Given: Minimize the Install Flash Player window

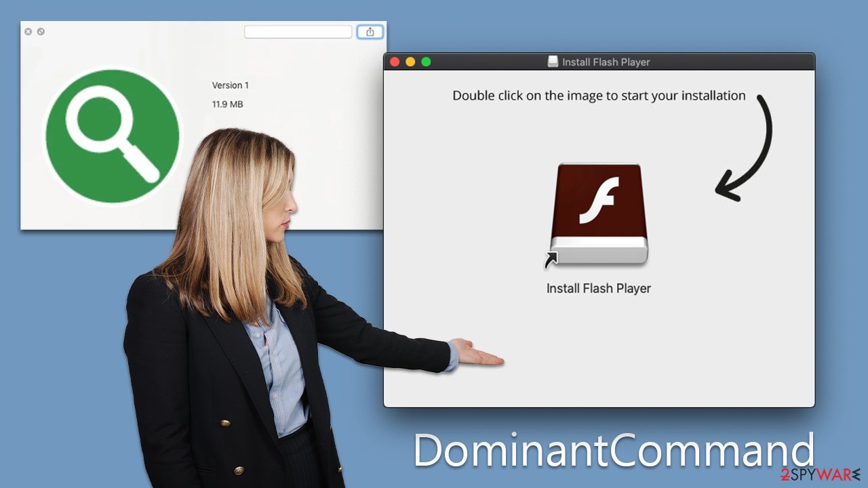Looking at the screenshot, I should tap(410, 62).
